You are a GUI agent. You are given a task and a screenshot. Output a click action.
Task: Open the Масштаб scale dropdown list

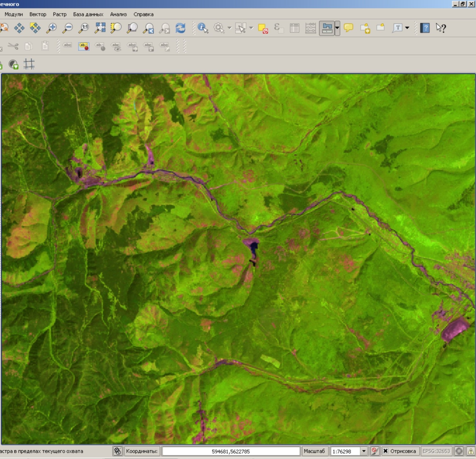(364, 451)
